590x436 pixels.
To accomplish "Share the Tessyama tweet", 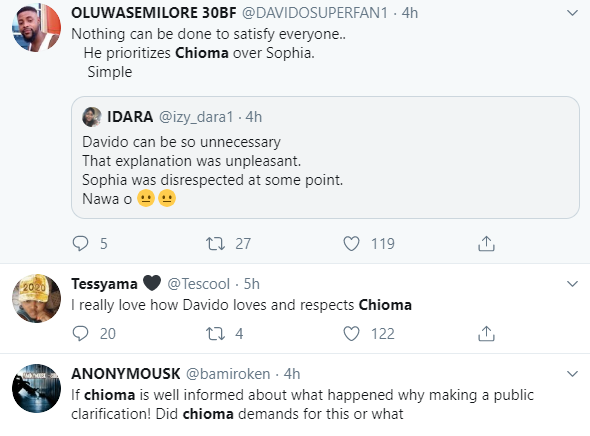I will click(486, 333).
